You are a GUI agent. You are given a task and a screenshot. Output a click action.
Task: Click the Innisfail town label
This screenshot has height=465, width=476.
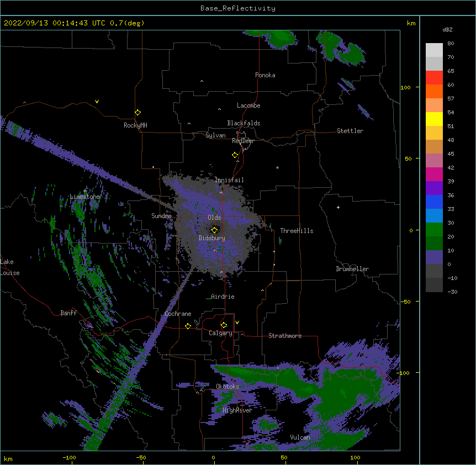229,180
